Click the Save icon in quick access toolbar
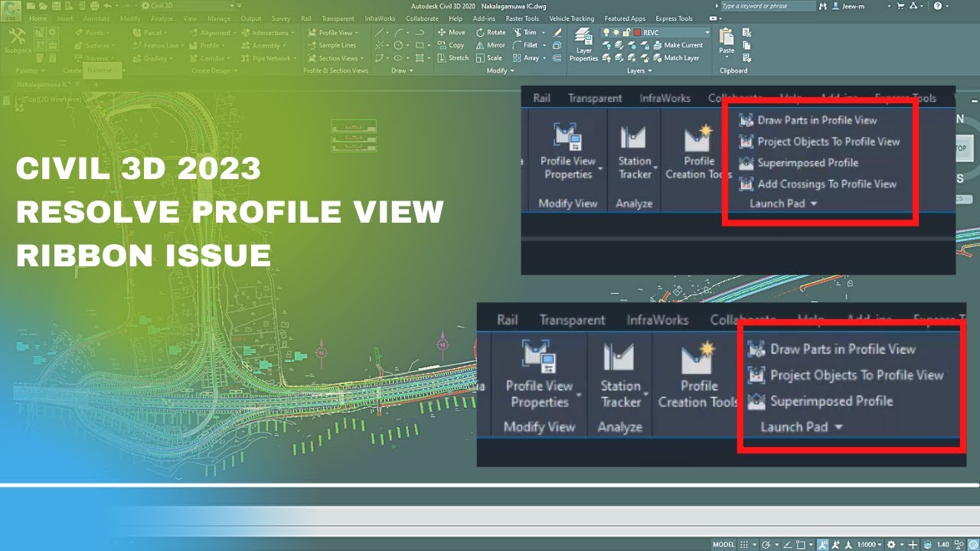Screen dimensions: 980x551 point(56,6)
